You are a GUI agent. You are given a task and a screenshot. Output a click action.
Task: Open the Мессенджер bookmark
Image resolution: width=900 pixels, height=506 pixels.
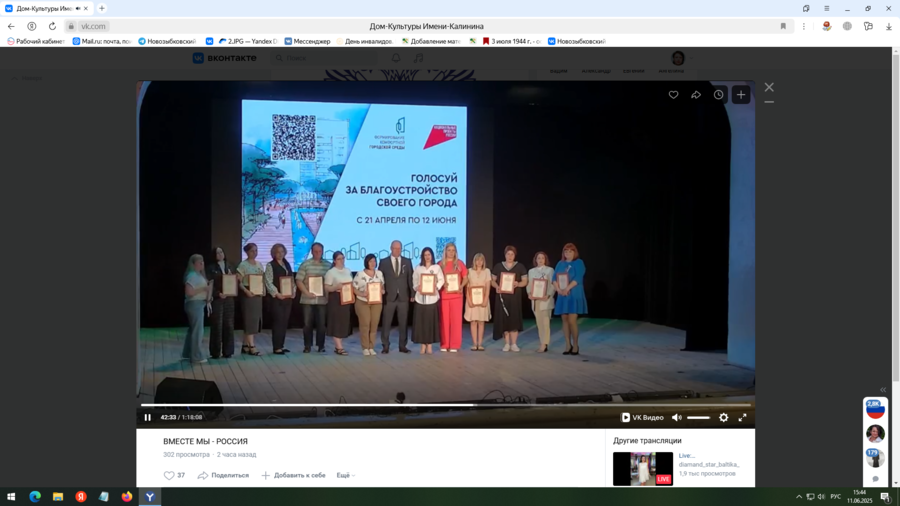(x=307, y=42)
